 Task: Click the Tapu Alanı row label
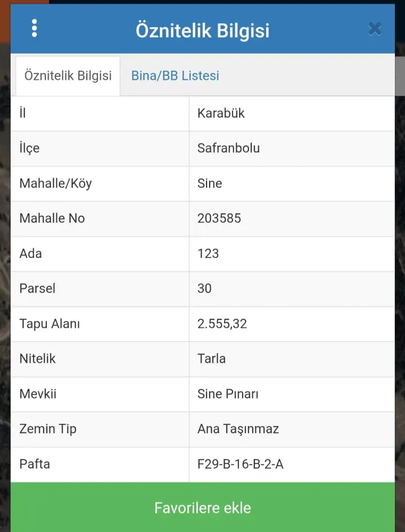click(x=49, y=323)
